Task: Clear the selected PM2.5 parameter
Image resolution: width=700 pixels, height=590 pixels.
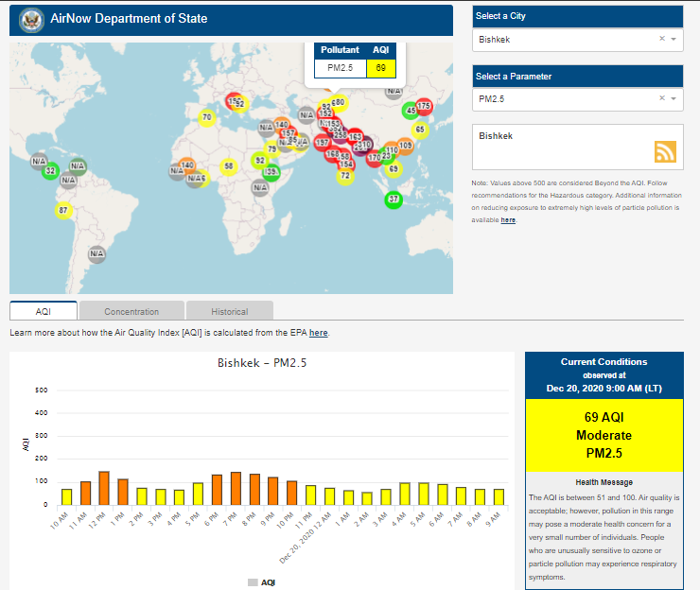Action: pos(662,98)
